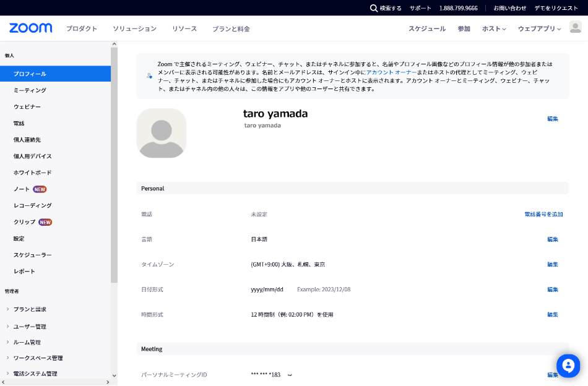Screen dimensions: 588x386
Task: Edit the 言語 setting
Action: coord(552,239)
